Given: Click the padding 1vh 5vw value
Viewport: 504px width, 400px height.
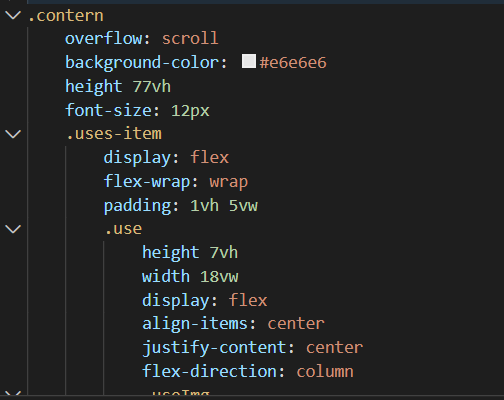Looking at the screenshot, I should (x=224, y=206).
